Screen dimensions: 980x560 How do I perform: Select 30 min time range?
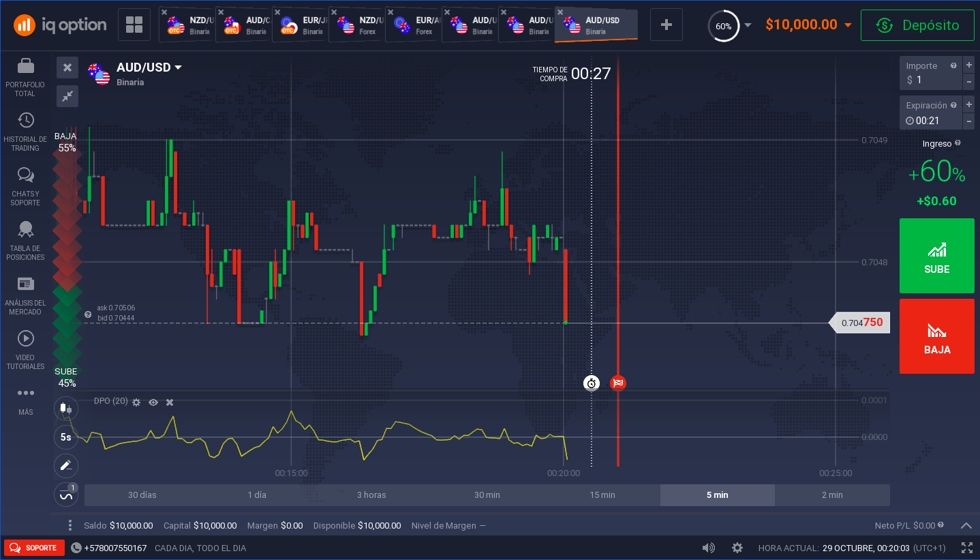tap(487, 495)
